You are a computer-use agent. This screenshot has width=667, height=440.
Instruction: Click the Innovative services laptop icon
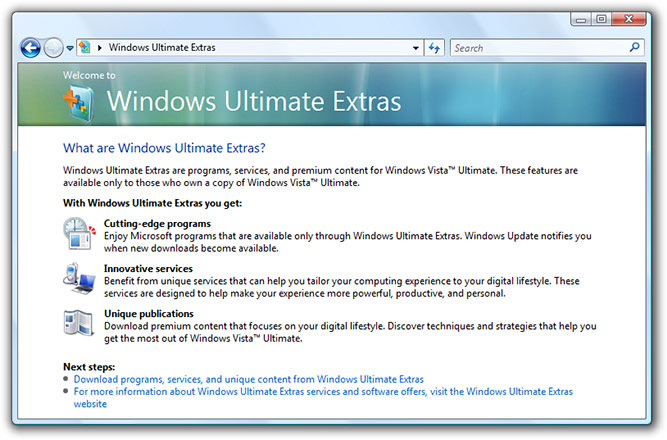[79, 279]
